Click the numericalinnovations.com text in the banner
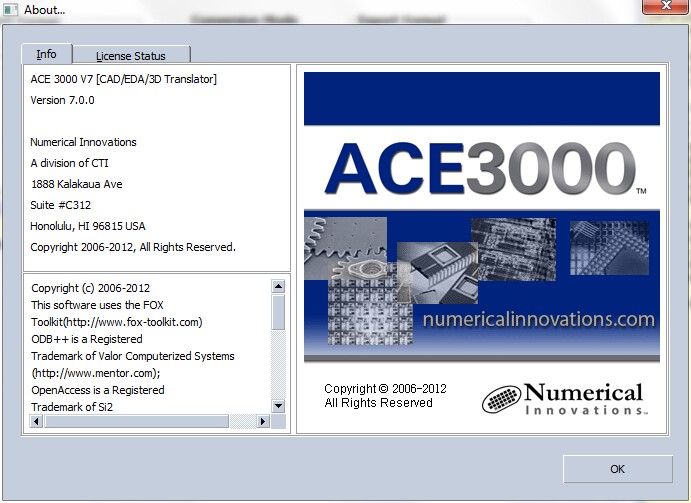This screenshot has height=503, width=691. (x=539, y=319)
